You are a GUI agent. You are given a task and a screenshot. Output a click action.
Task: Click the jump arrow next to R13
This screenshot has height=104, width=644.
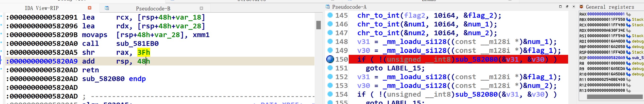coord(628,91)
